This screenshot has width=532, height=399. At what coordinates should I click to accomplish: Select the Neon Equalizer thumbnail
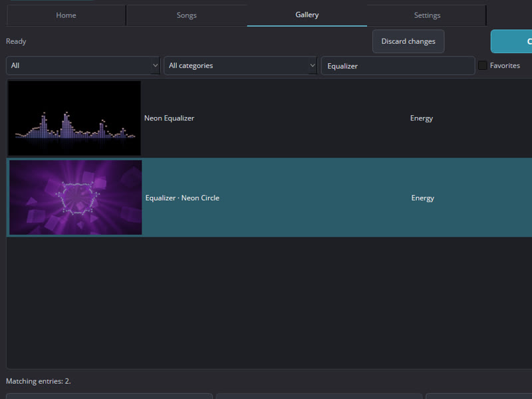tap(74, 118)
